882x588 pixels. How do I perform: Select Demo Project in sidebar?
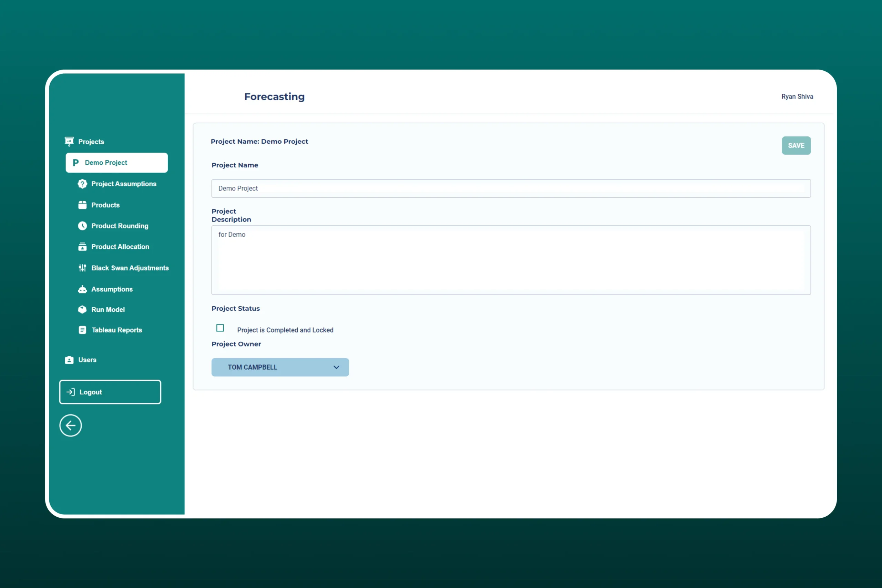117,163
